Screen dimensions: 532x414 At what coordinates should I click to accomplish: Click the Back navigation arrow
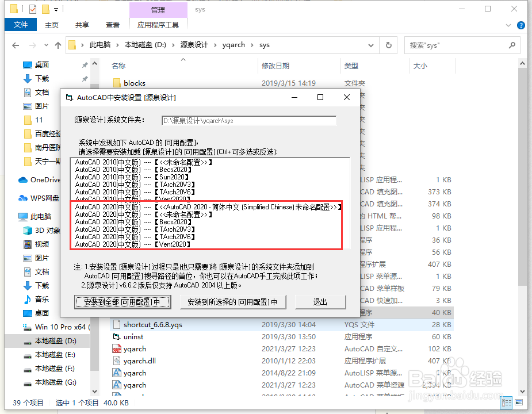pos(16,45)
